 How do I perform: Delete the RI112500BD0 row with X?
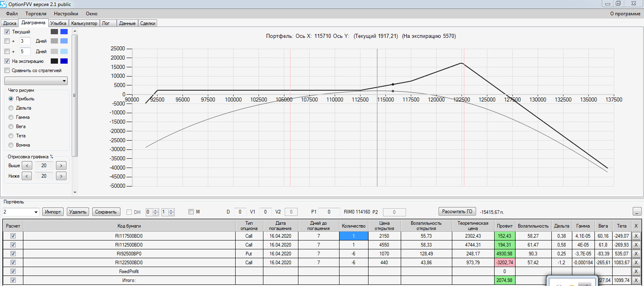(x=636, y=245)
